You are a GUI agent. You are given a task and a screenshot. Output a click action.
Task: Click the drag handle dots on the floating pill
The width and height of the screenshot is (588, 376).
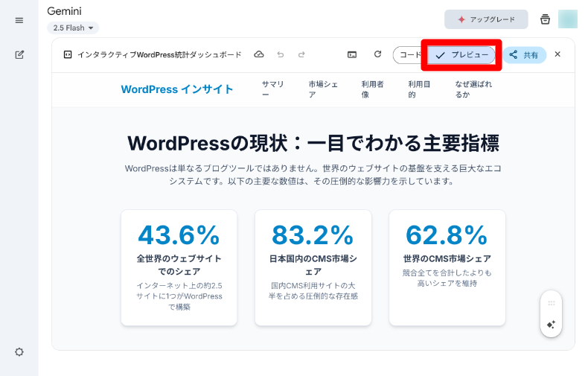click(551, 303)
